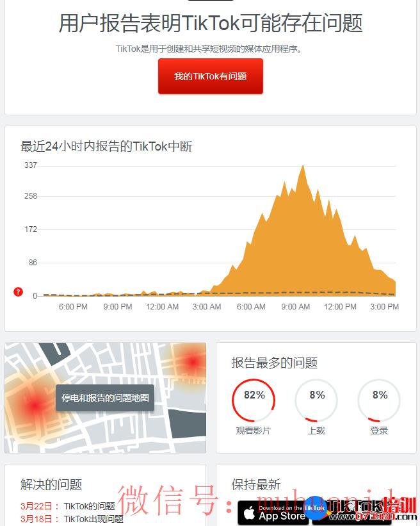The width and height of the screenshot is (420, 526).
Task: Click the 9:00 AM time axis label
Action: (295, 307)
